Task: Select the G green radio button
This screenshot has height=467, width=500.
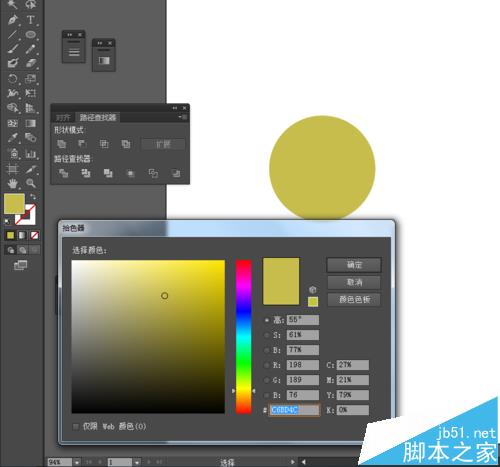Action: [267, 380]
